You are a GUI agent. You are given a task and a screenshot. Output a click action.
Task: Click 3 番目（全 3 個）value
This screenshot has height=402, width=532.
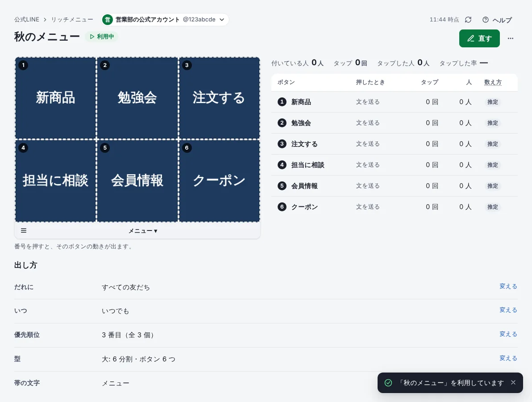(x=129, y=335)
